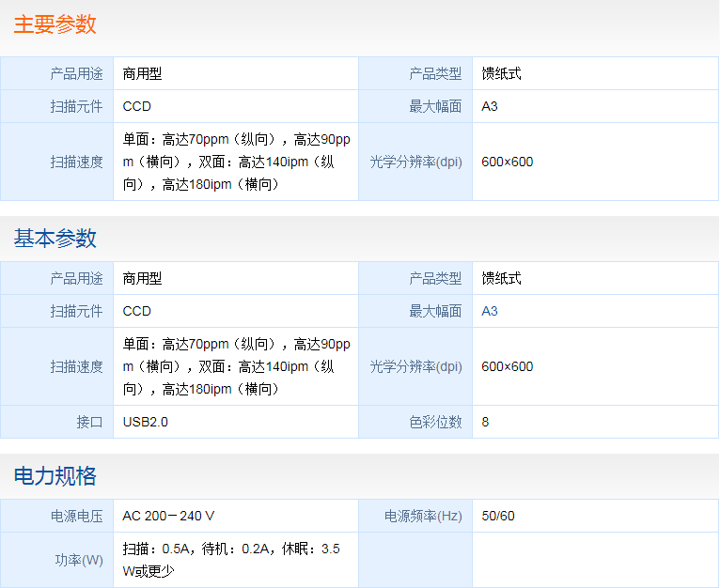Select the USB2.0 interface value
Image resolution: width=720 pixels, height=588 pixels.
pos(146,422)
